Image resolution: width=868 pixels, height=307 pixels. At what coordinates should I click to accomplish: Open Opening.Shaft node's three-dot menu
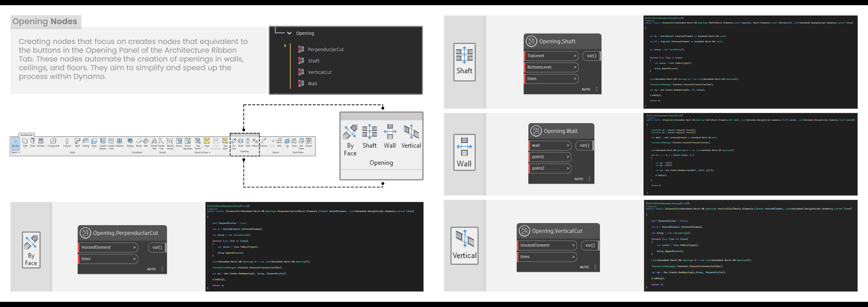[596, 89]
